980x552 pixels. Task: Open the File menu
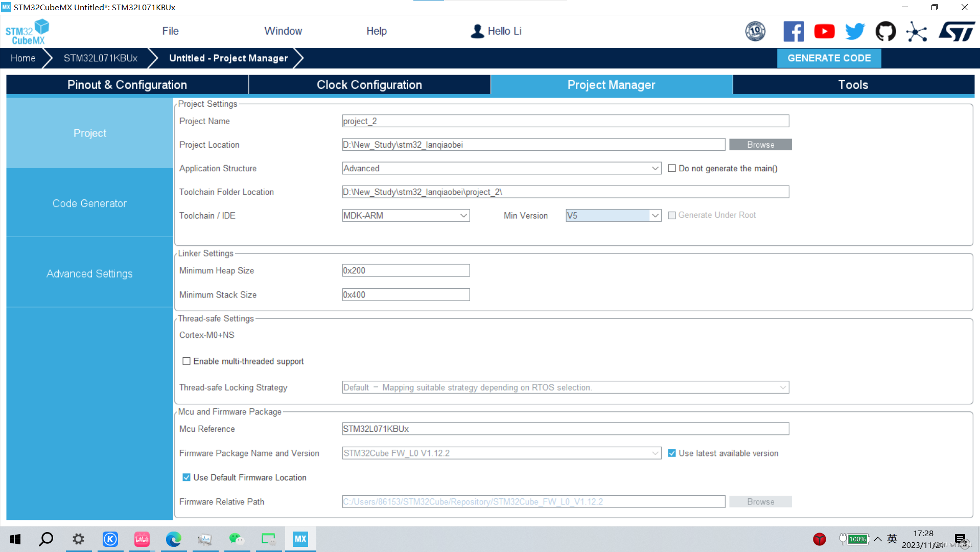[x=170, y=31]
